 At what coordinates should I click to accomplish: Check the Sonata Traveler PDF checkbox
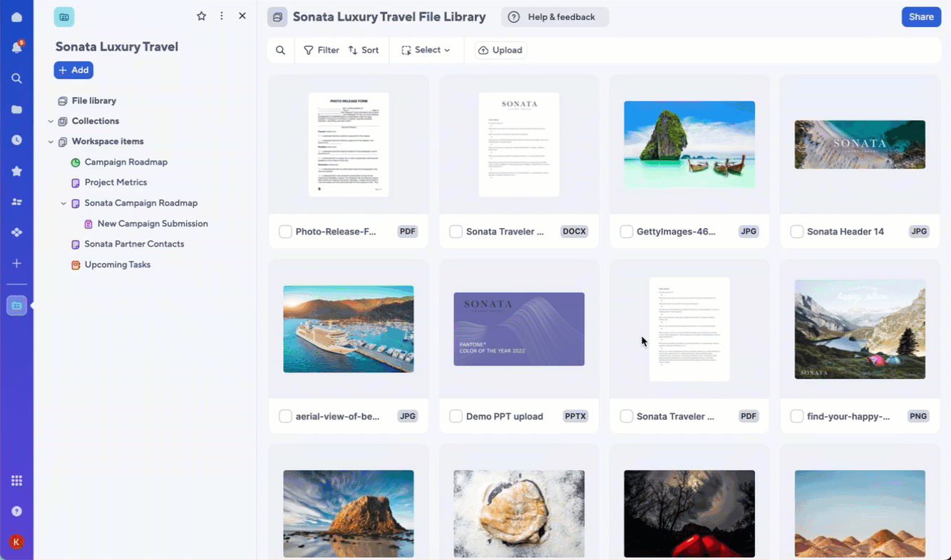click(626, 416)
